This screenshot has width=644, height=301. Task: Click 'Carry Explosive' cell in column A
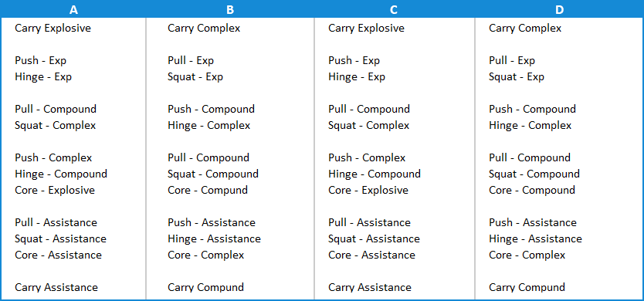click(53, 29)
